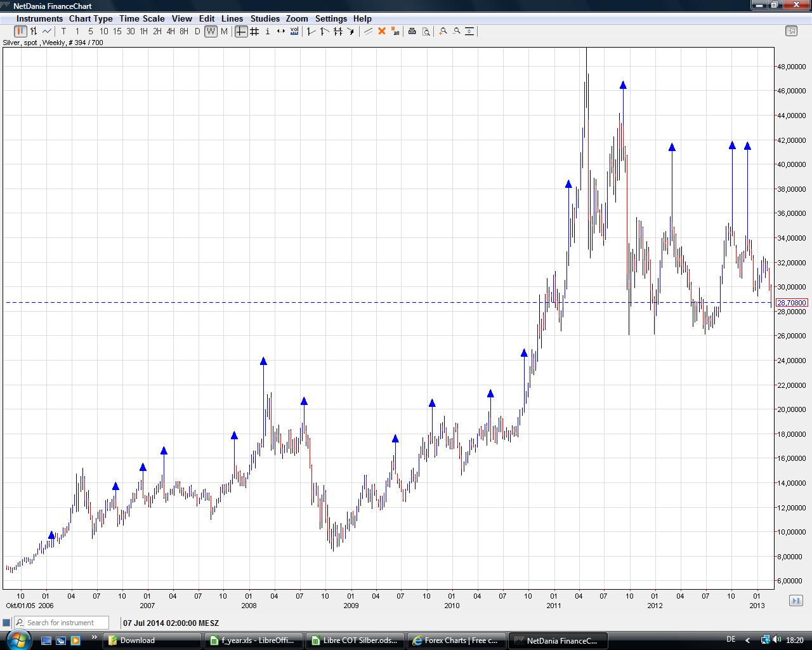
Task: Click the fourth line drawing tool icon
Action: (351, 31)
